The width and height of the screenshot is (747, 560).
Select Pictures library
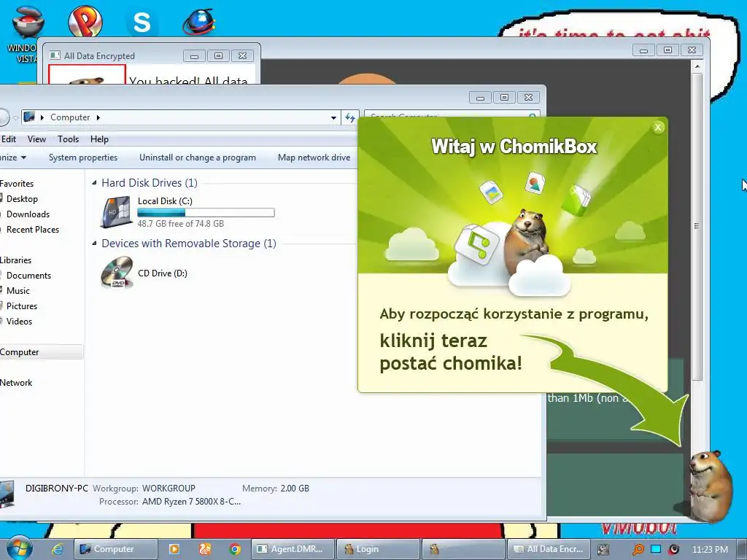coord(21,306)
